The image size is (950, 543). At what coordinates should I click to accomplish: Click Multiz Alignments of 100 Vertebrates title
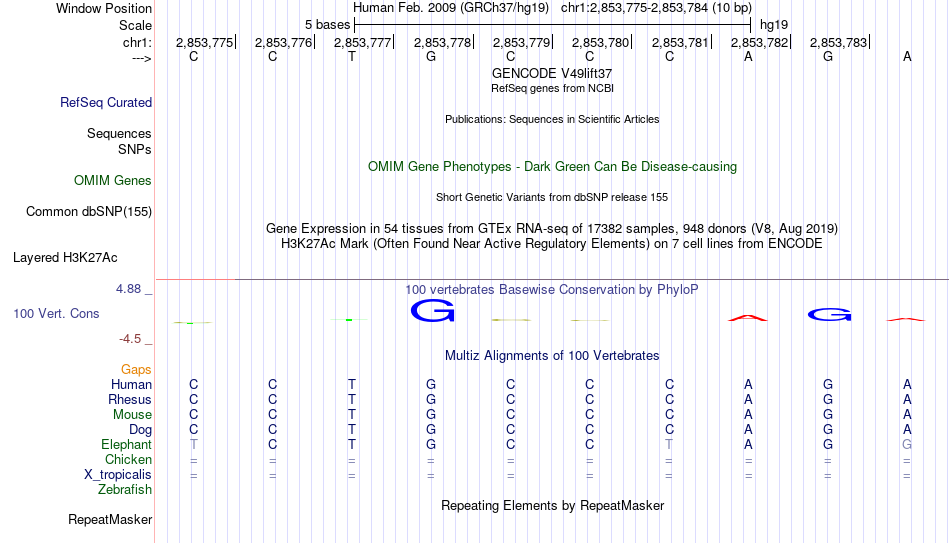(x=552, y=356)
